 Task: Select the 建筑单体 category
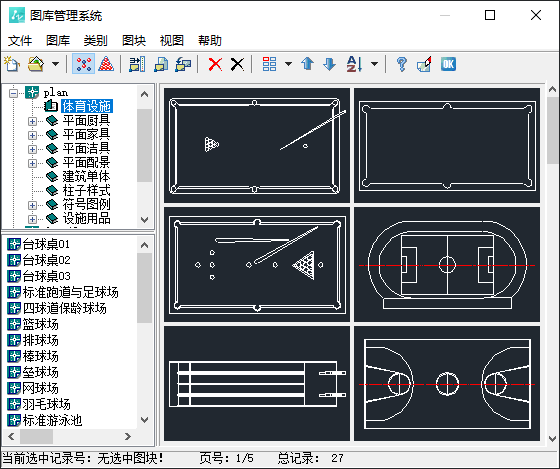point(86,176)
